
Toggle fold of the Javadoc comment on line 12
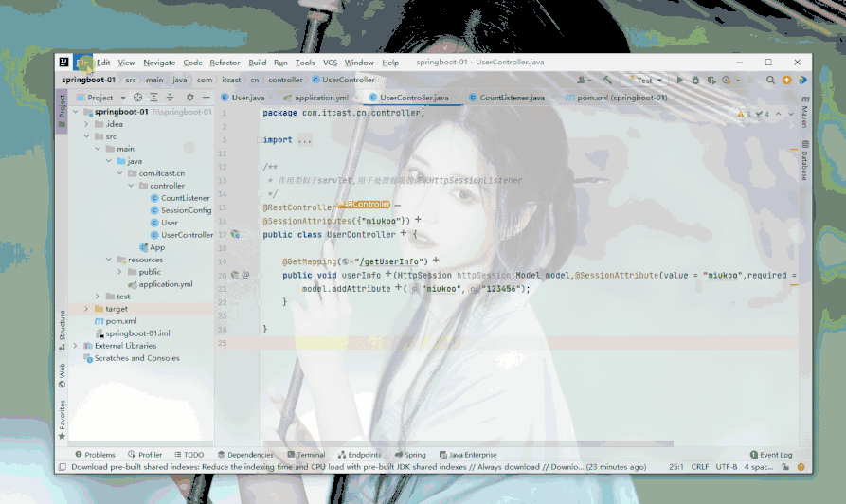pos(260,167)
